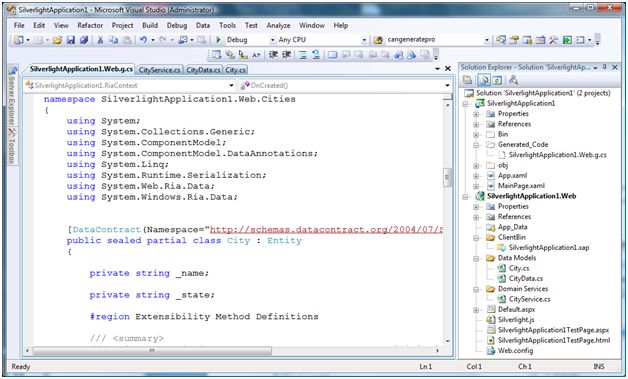Viewport: 628px width, 379px height.
Task: Click the Save floppy disk icon
Action: click(71, 40)
